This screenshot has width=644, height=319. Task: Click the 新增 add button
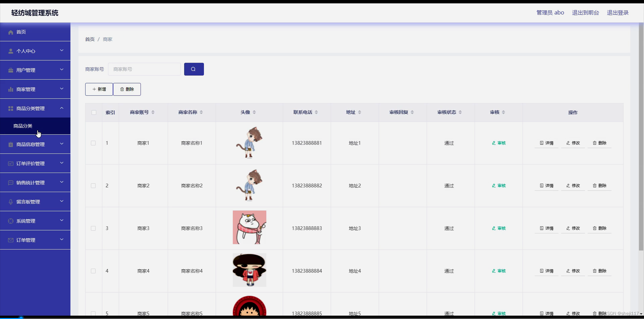[99, 89]
